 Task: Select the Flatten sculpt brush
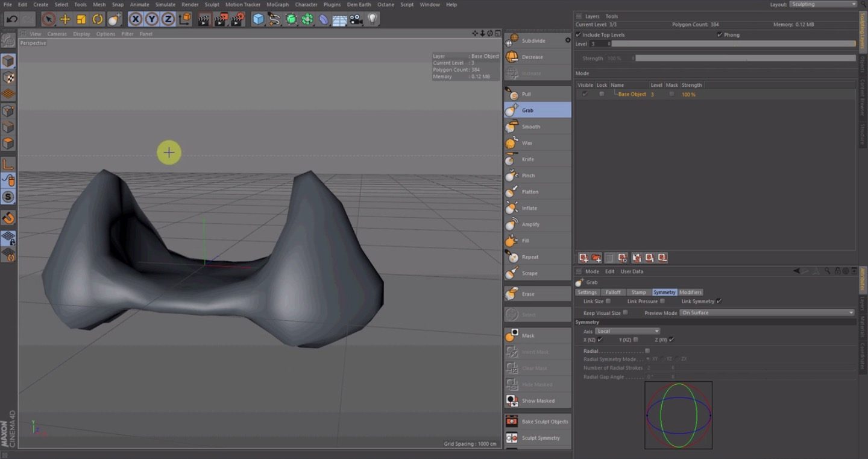click(538, 192)
